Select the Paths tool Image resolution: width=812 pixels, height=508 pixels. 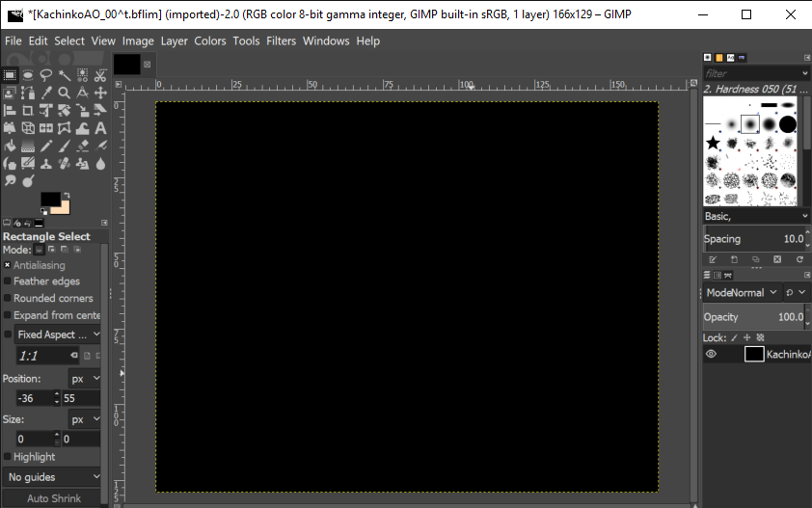(x=27, y=94)
